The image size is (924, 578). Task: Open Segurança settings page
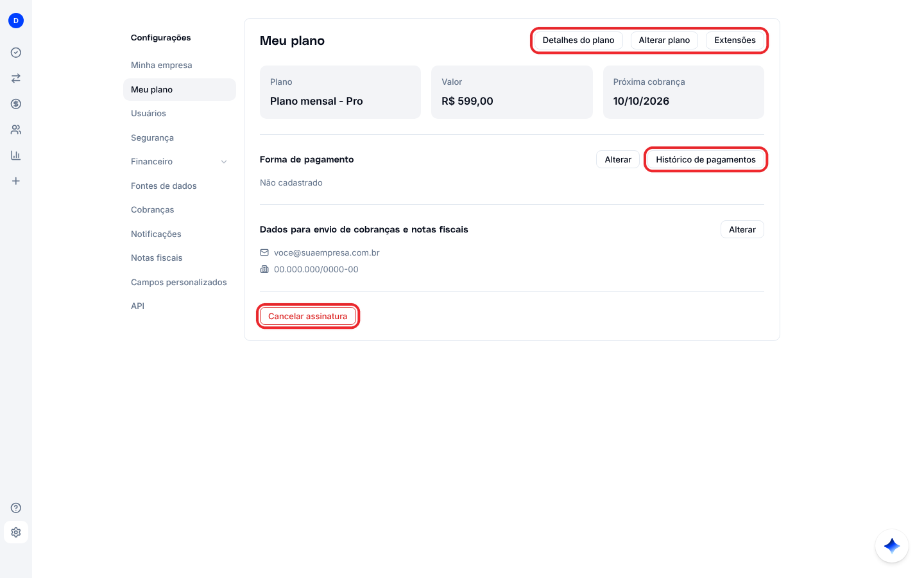pos(180,137)
